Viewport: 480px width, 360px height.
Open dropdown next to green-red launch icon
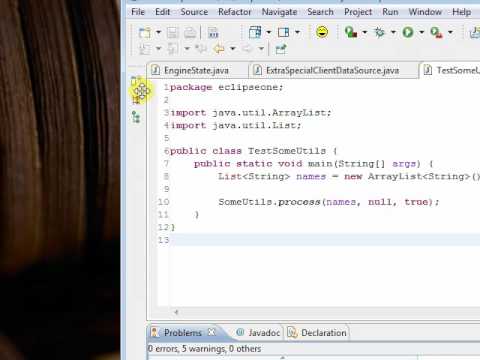365,32
